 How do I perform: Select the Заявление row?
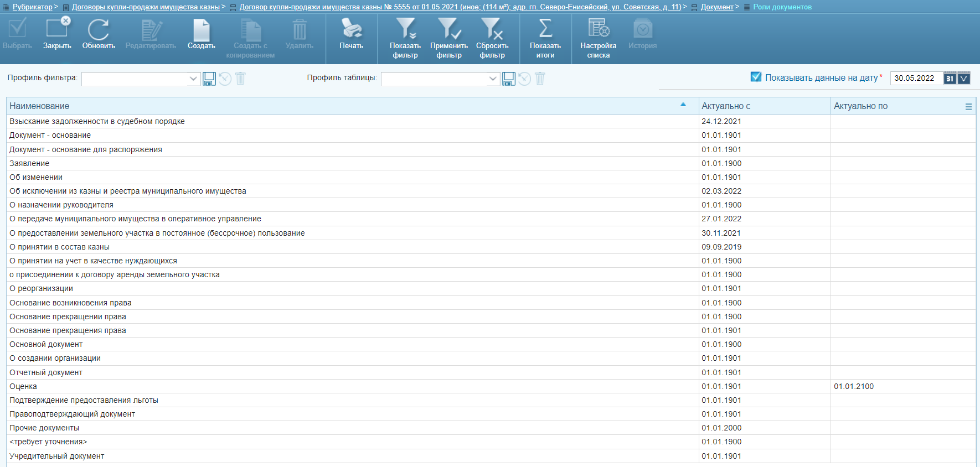[x=491, y=163]
